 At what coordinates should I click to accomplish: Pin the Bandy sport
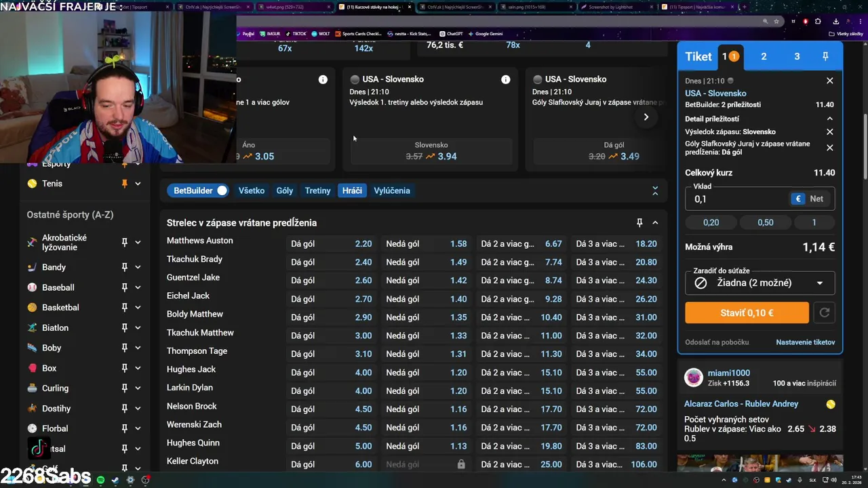(x=124, y=267)
